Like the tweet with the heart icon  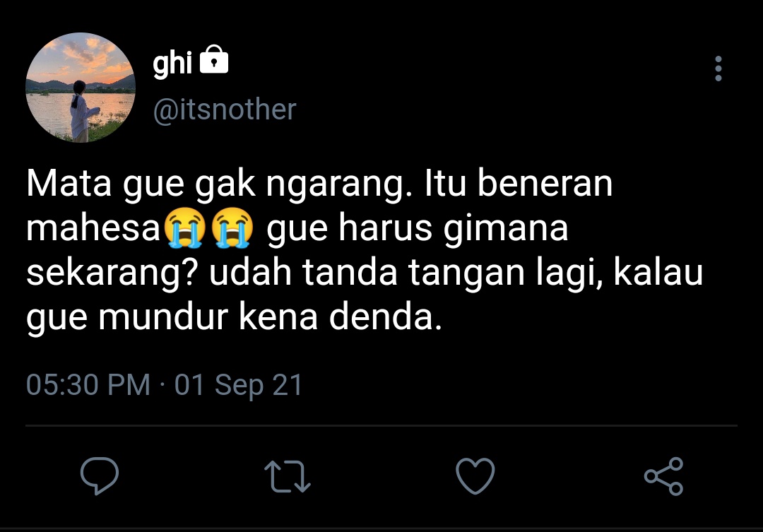coord(475,476)
